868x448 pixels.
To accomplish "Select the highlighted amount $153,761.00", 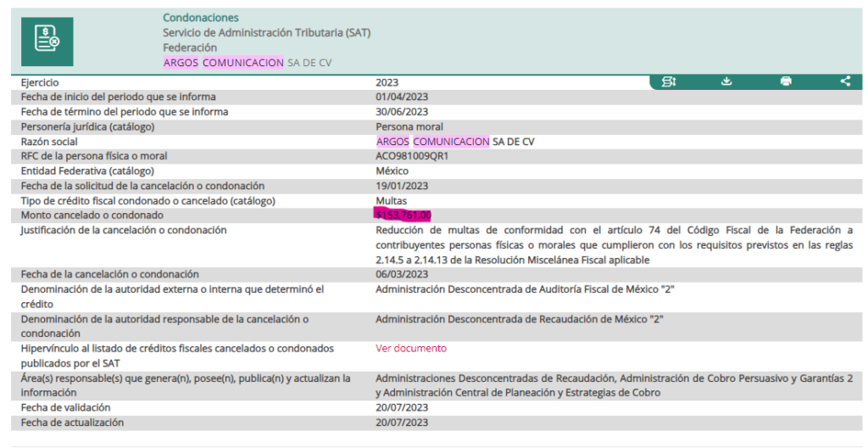I will click(x=403, y=216).
